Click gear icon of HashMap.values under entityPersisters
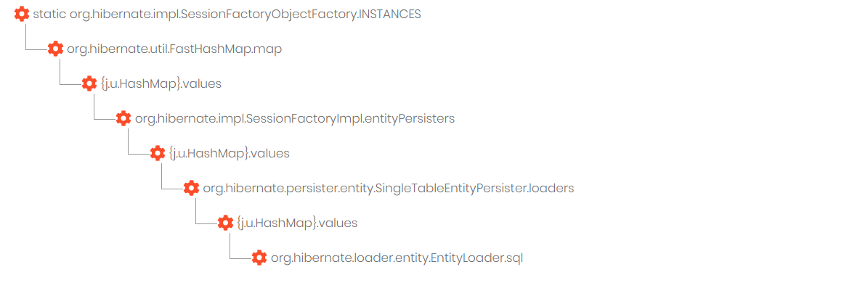 click(157, 153)
